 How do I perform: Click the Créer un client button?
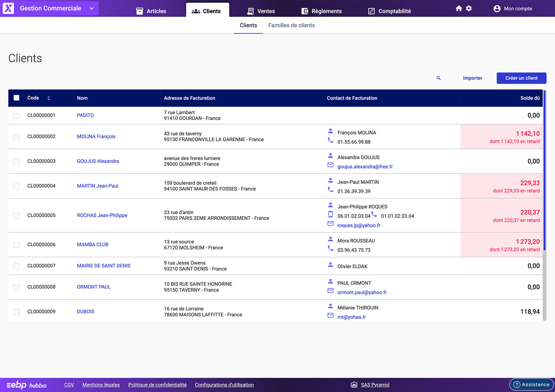point(521,78)
